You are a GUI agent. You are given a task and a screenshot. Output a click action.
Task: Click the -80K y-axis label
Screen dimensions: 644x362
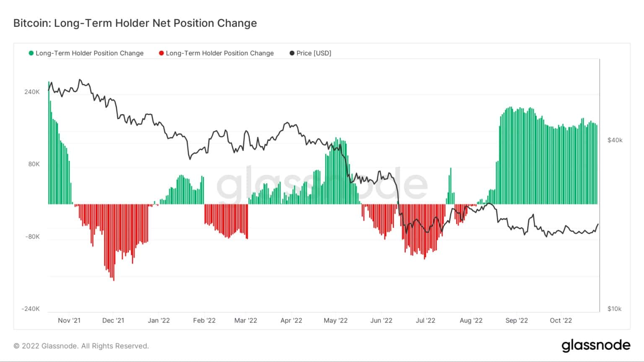point(32,237)
